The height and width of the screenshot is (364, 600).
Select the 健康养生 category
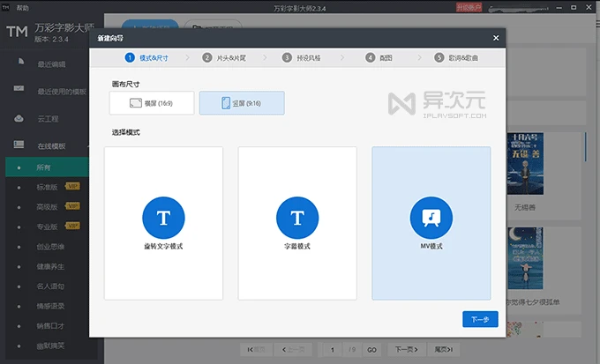tap(50, 266)
